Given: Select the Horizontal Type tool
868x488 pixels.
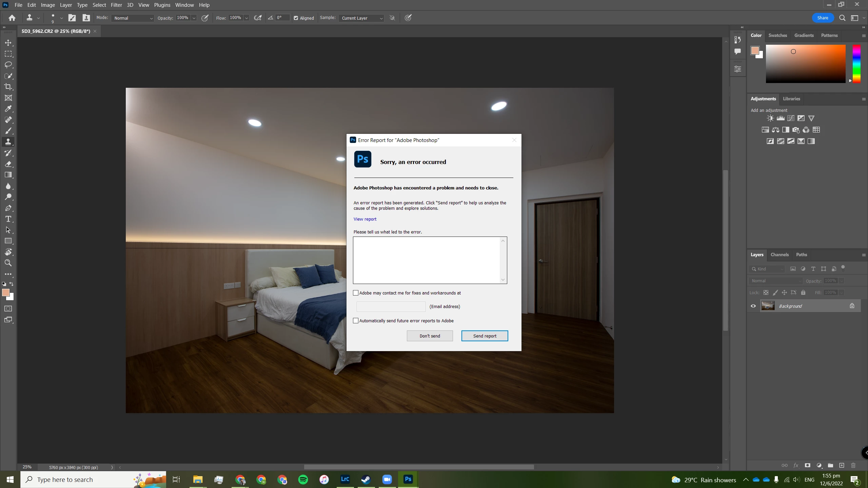Looking at the screenshot, I should pyautogui.click(x=8, y=219).
